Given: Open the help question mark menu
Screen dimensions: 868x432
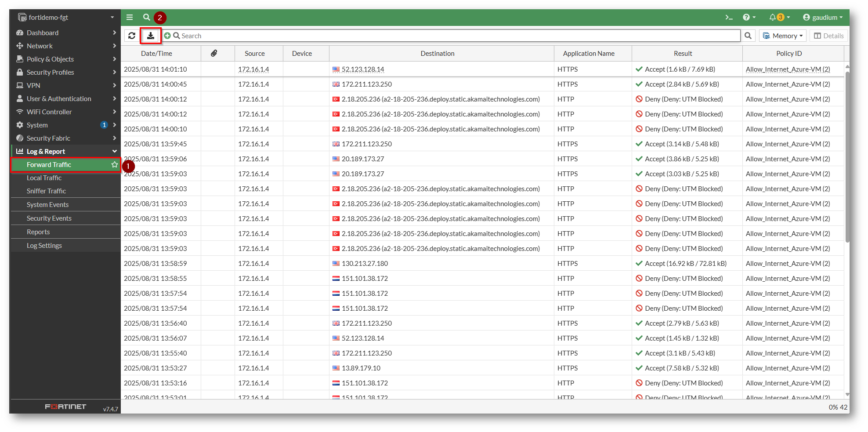Looking at the screenshot, I should point(748,18).
